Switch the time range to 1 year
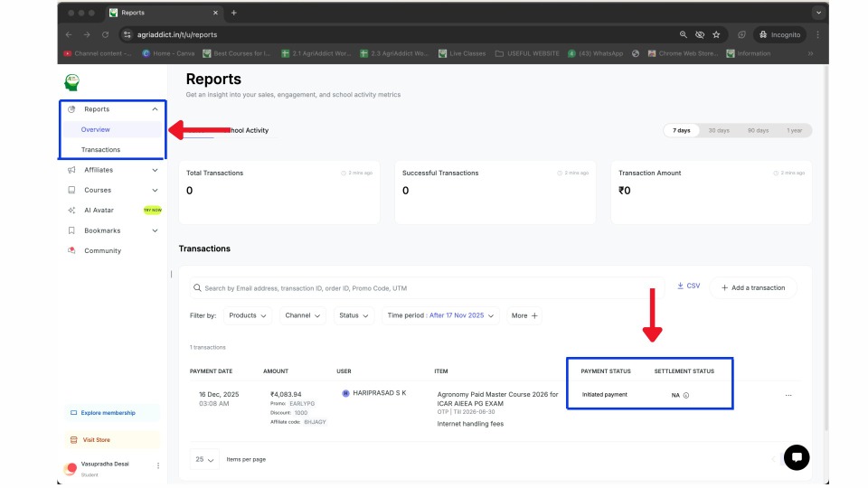The width and height of the screenshot is (868, 488). 794,130
